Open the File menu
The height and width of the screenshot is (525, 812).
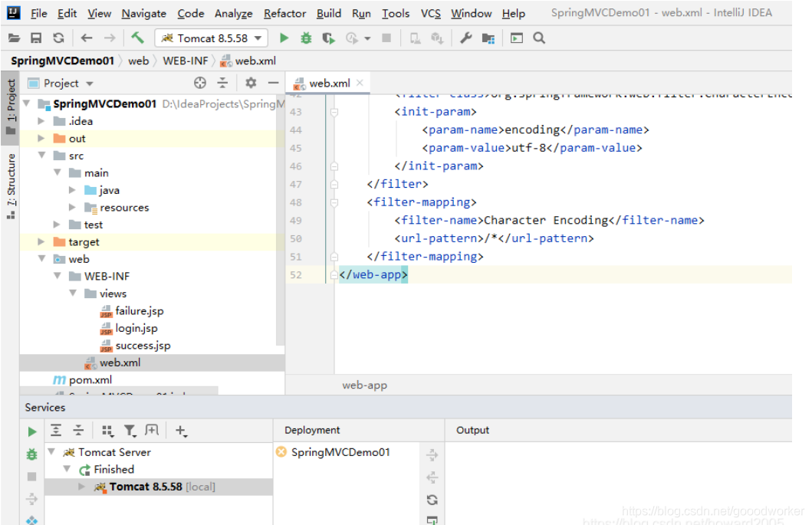click(x=39, y=13)
